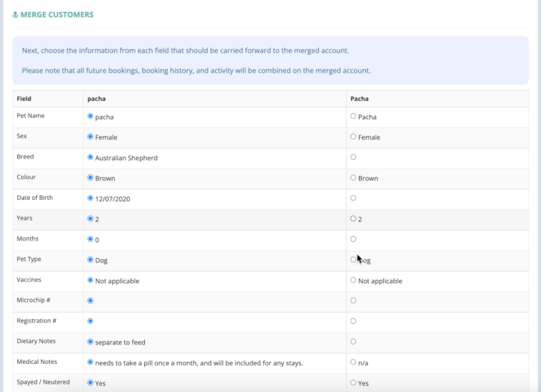The height and width of the screenshot is (392, 541).
Task: Click the 'Vaccines' field label
Action: point(29,280)
